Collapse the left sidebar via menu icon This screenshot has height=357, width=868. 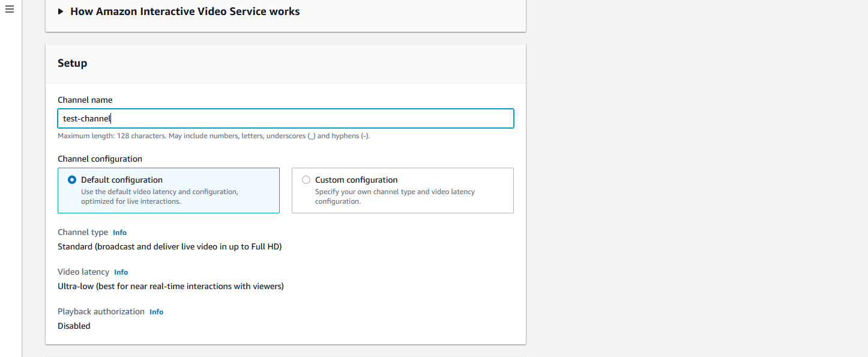click(9, 9)
